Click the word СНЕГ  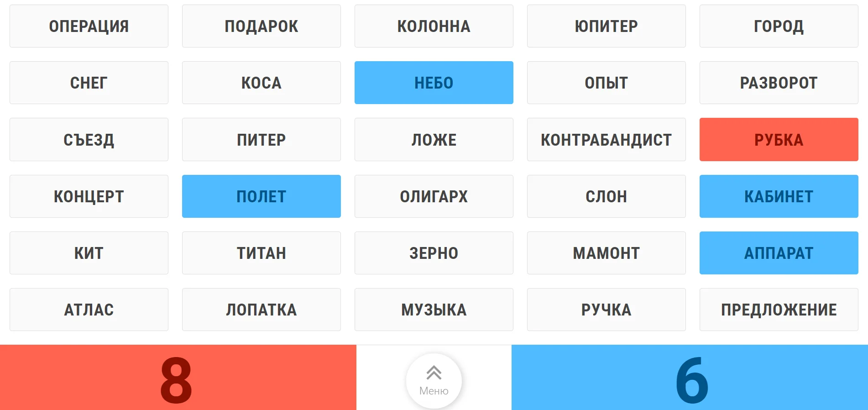pos(89,83)
